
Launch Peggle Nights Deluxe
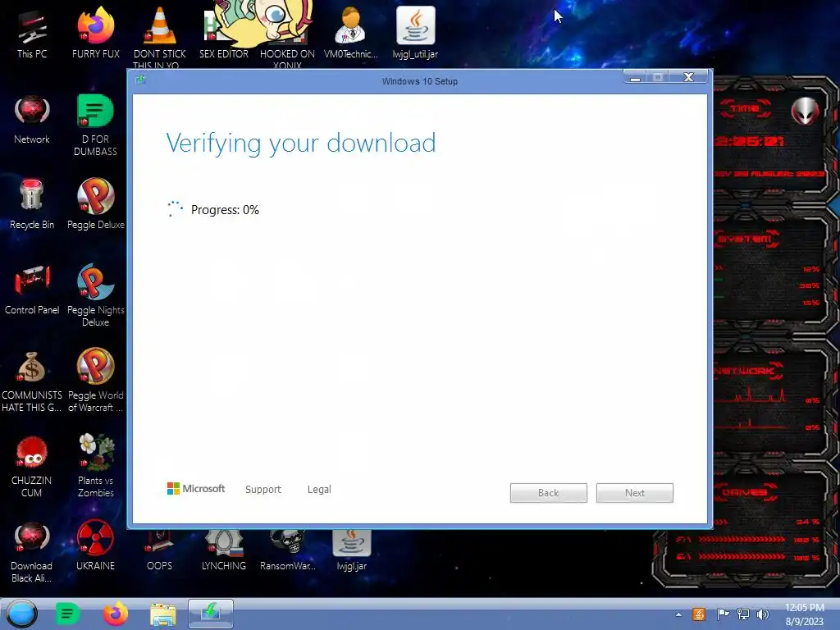(x=95, y=295)
